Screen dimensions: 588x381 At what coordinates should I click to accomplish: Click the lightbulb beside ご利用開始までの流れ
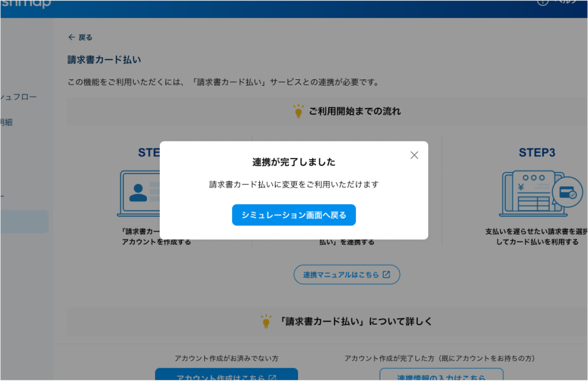298,111
